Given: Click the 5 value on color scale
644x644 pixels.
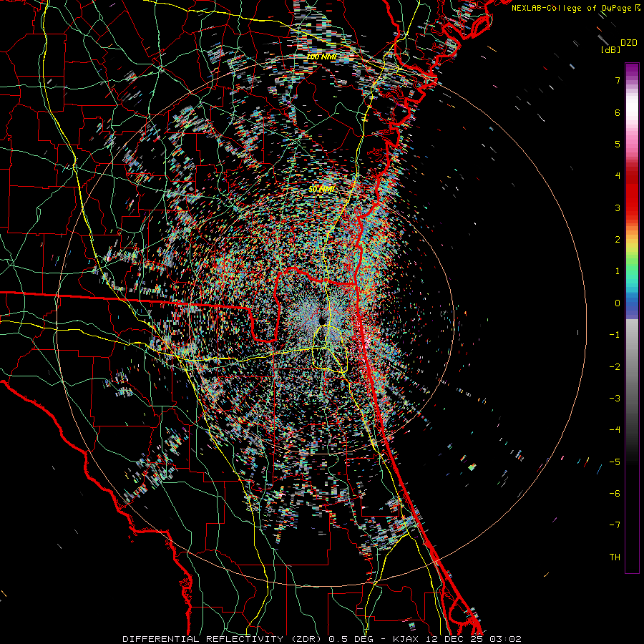Looking at the screenshot, I should pos(618,144).
